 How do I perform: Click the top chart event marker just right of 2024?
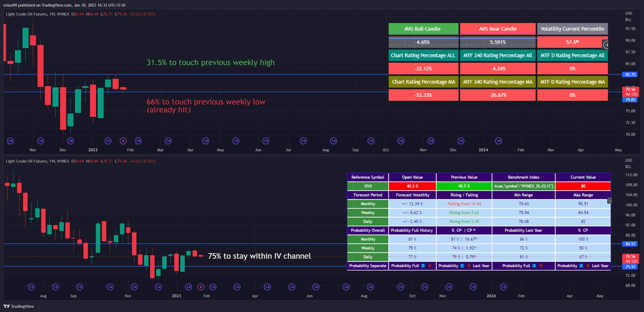498,141
